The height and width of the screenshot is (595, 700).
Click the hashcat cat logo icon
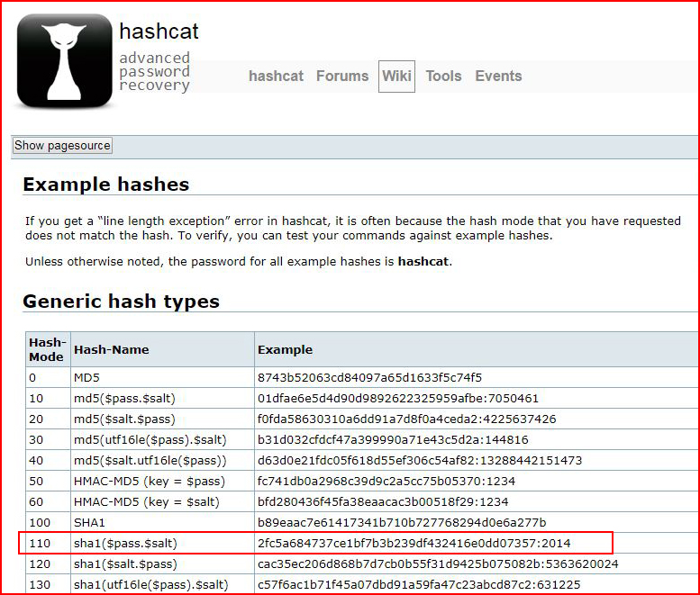pyautogui.click(x=65, y=60)
